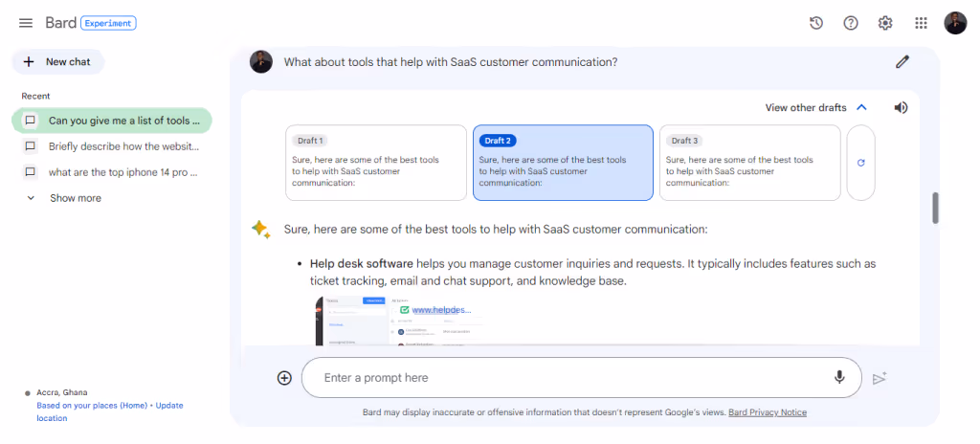Activate the microphone voice input
Viewport: 980px width, 444px height.
839,377
